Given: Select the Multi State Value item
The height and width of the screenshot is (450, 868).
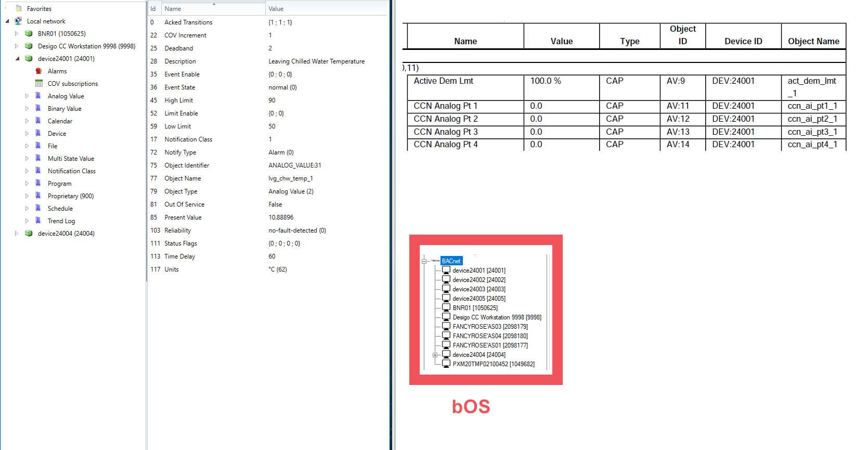Looking at the screenshot, I should point(71,159).
